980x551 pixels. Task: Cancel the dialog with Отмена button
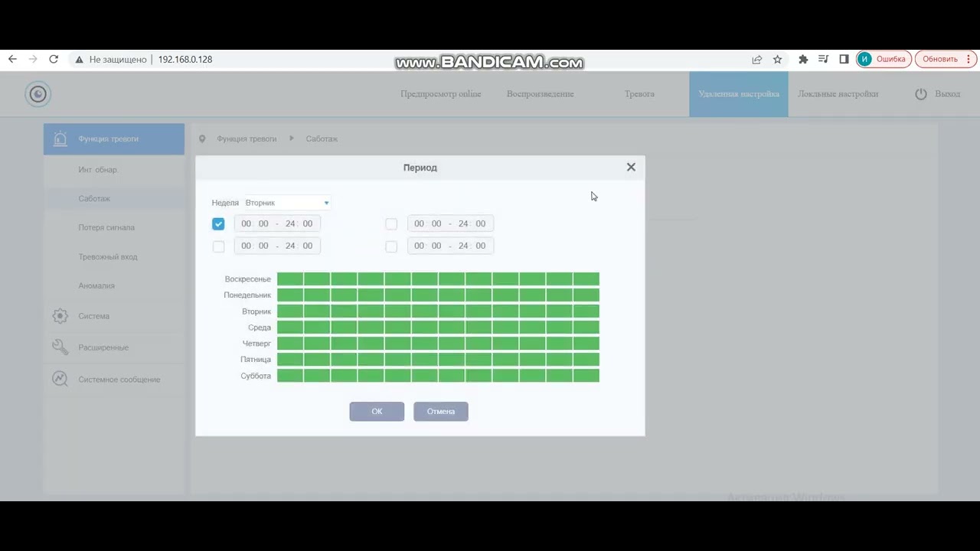441,411
